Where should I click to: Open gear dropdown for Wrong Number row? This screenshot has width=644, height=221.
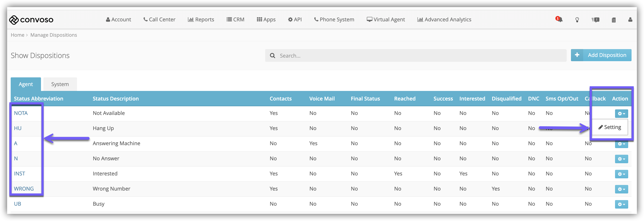pyautogui.click(x=621, y=189)
